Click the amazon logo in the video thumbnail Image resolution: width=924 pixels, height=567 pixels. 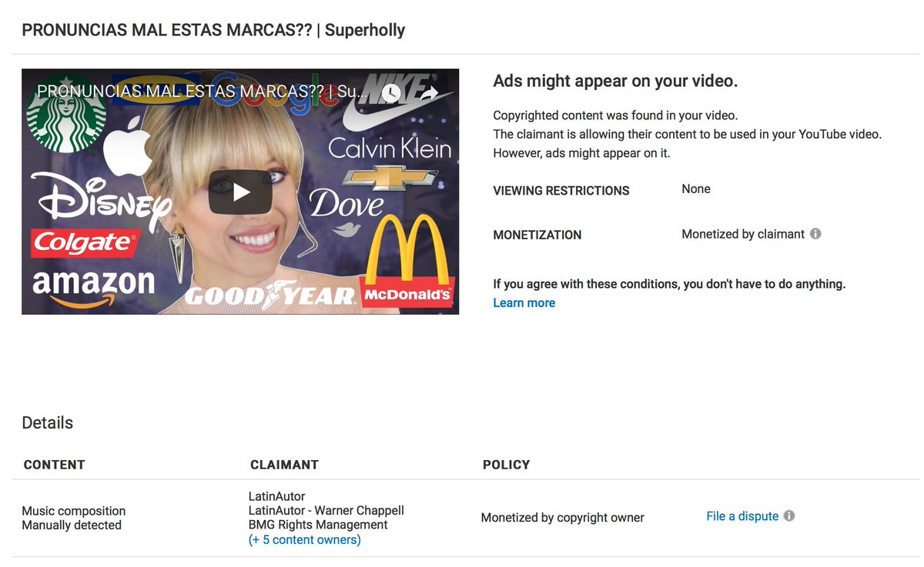(92, 289)
